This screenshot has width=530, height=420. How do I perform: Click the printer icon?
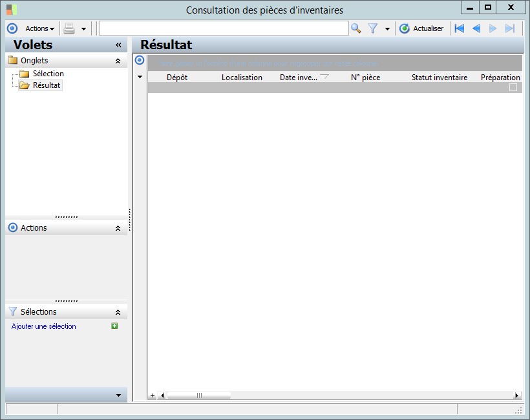69,28
